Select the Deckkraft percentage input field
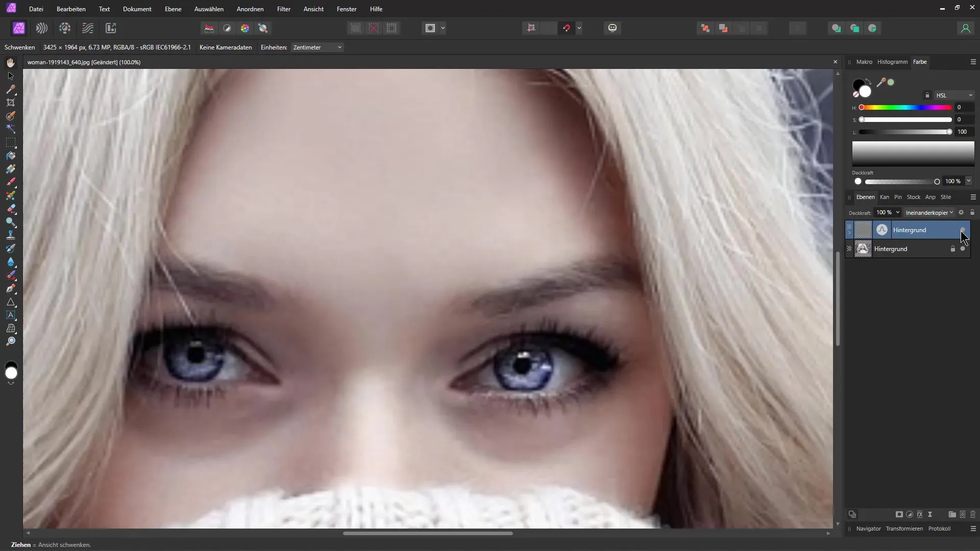The height and width of the screenshot is (551, 980). [885, 213]
